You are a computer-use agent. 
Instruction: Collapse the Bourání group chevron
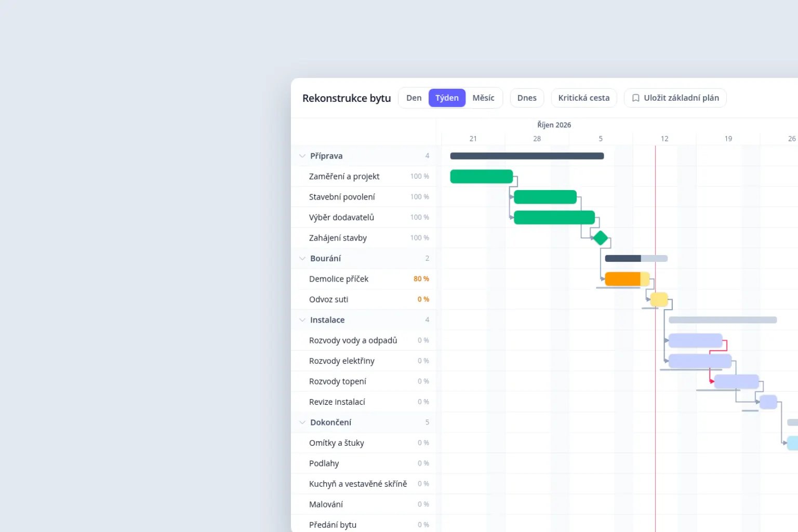(x=302, y=258)
